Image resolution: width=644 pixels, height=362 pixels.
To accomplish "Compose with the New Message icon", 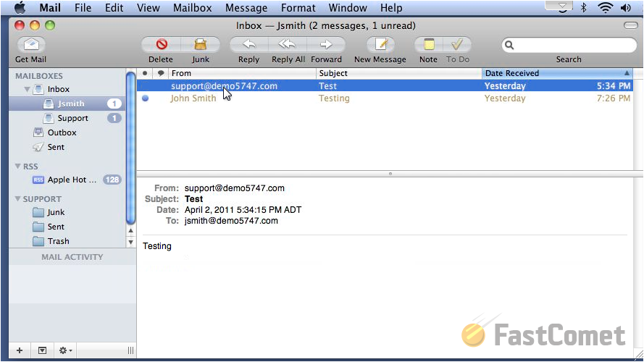I will [x=380, y=44].
